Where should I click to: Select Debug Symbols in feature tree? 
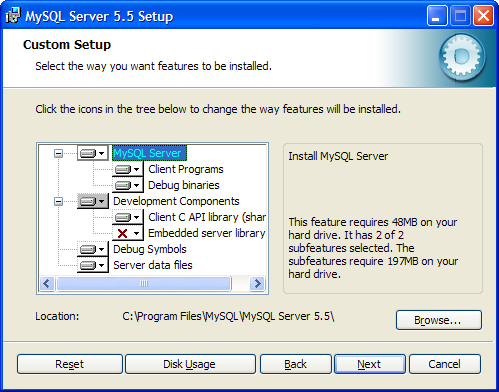pos(150,249)
